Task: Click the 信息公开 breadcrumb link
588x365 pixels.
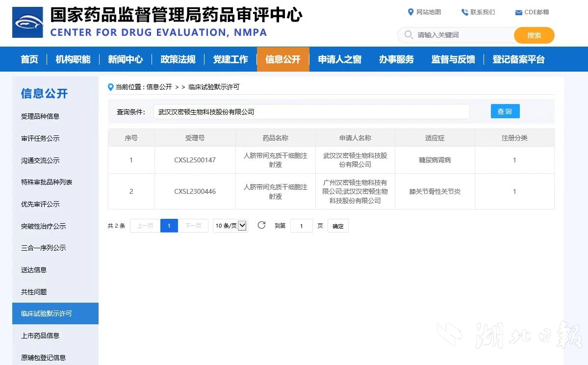Action: [x=159, y=87]
